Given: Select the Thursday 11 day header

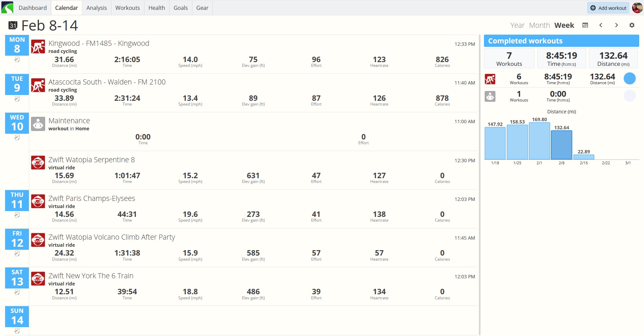Looking at the screenshot, I should (x=17, y=200).
